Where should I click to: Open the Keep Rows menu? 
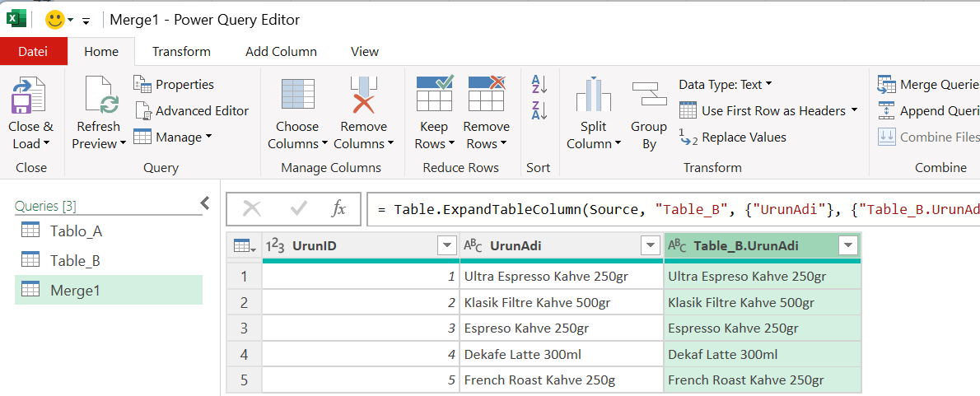(x=434, y=135)
